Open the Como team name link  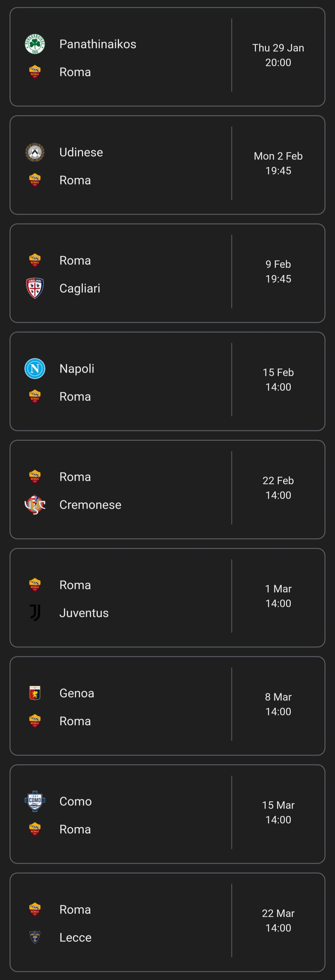pos(75,801)
